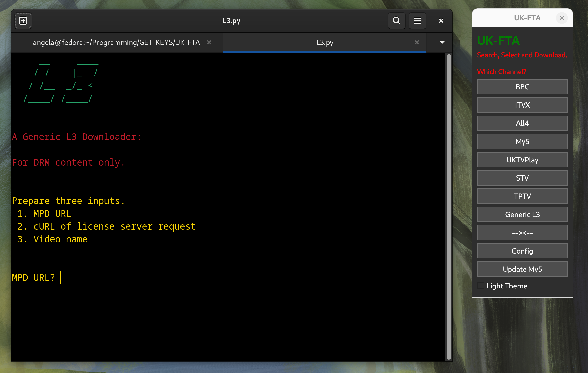Image resolution: width=588 pixels, height=373 pixels.
Task: Enable the Light Theme checkbox
Action: [x=480, y=286]
